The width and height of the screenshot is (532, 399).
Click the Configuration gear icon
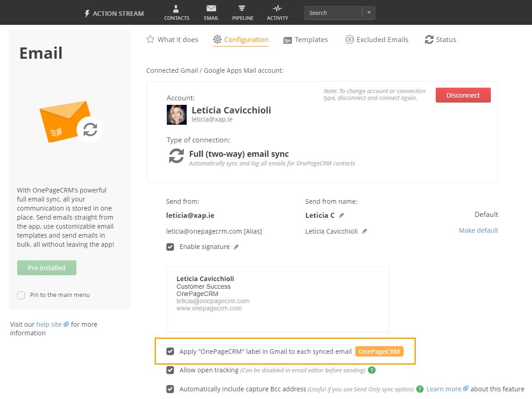(217, 39)
